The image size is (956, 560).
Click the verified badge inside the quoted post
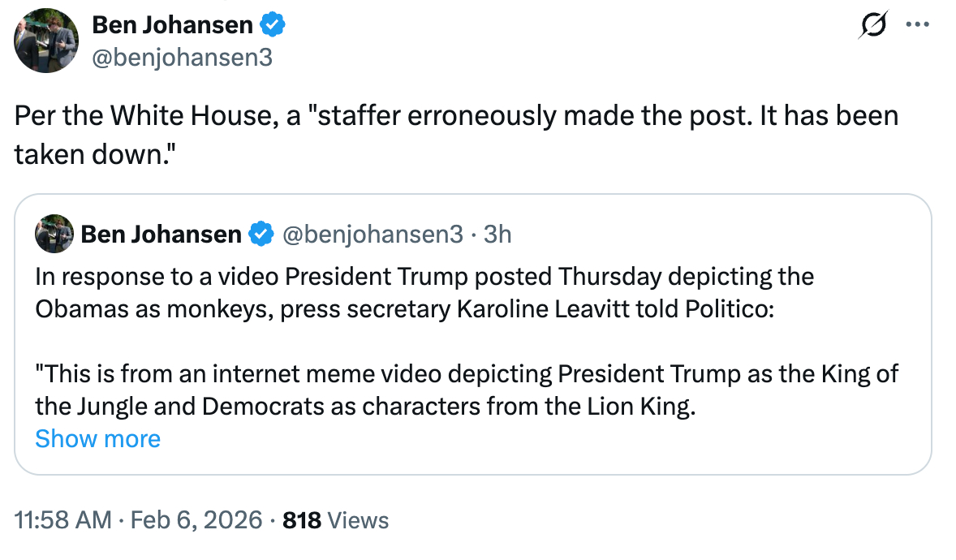click(x=261, y=235)
